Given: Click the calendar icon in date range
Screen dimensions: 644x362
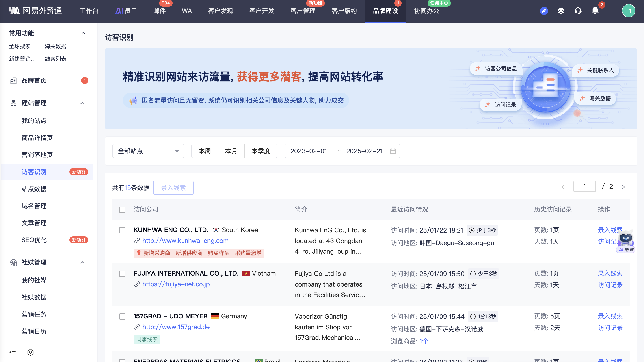Looking at the screenshot, I should [393, 151].
